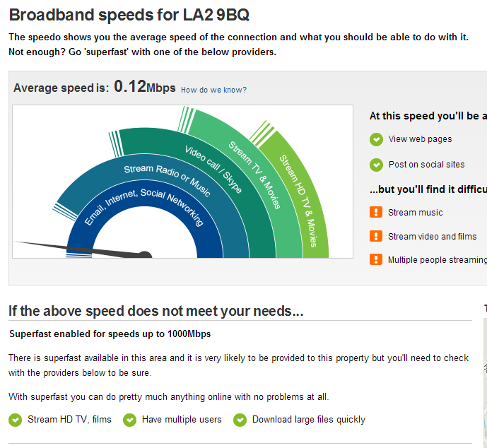Open the 'How do we know?' link
The image size is (487, 448).
click(213, 90)
